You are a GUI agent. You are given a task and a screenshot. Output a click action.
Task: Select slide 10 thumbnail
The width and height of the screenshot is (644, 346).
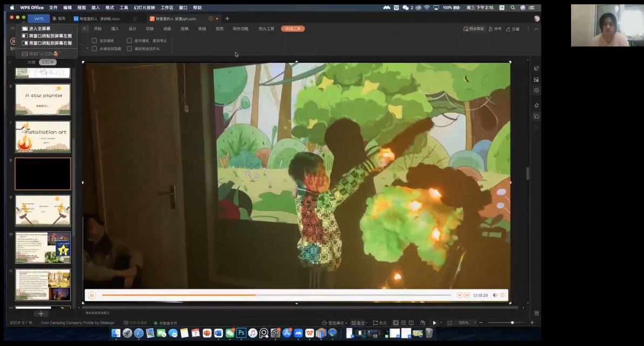[x=43, y=248]
